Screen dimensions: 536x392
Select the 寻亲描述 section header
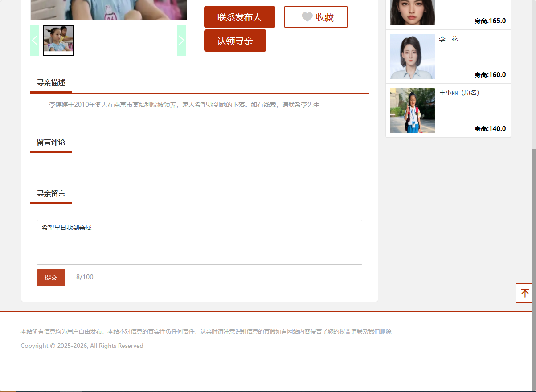pos(51,82)
